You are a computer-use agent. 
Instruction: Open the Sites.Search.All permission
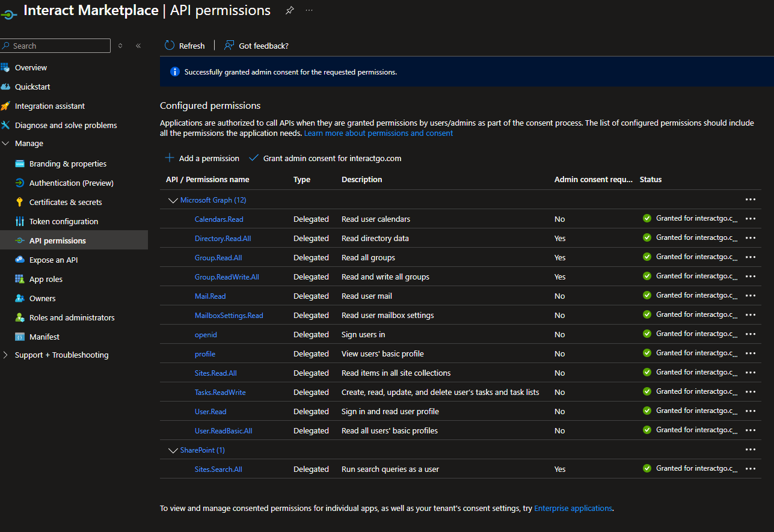pyautogui.click(x=218, y=469)
